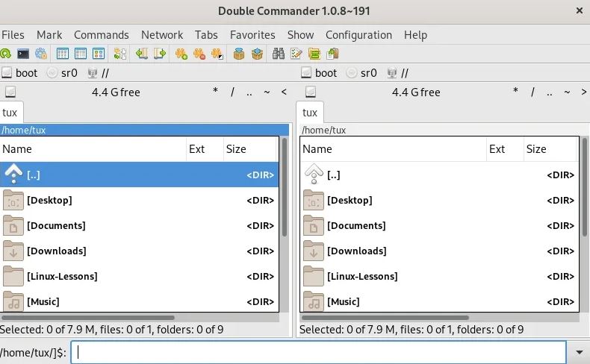Click the left panel < button
Screen dimensions: 590x364
pyautogui.click(x=284, y=92)
